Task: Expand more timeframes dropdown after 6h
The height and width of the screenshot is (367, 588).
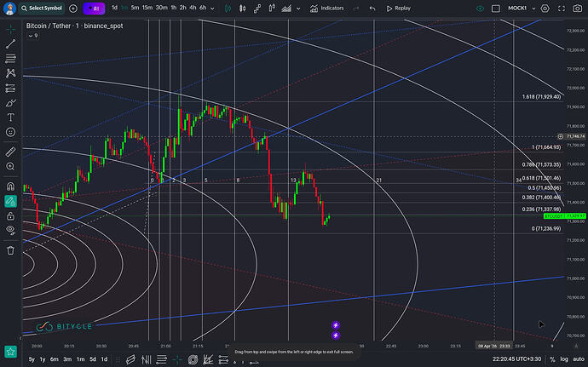Action: (x=213, y=9)
